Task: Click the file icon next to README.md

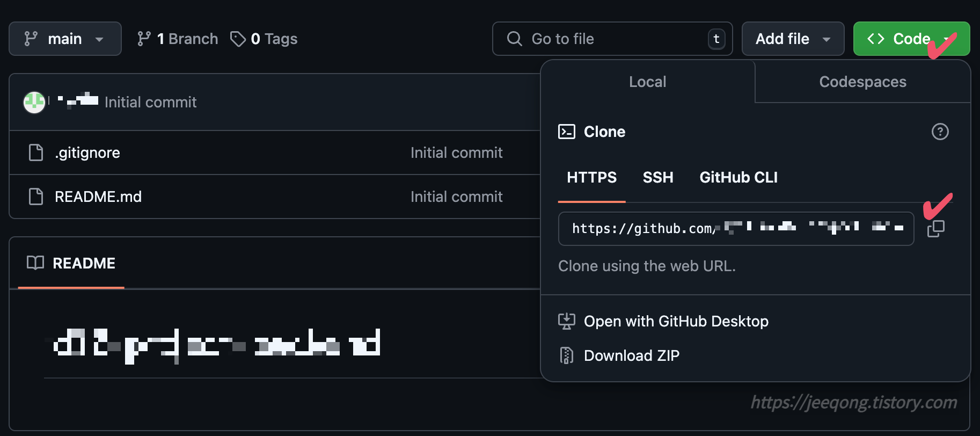Action: point(36,197)
